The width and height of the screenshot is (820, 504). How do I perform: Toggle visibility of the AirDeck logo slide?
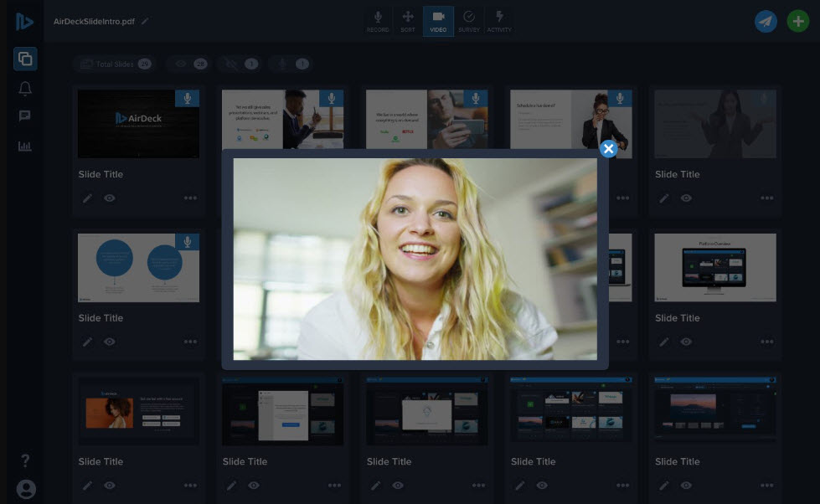[x=109, y=198]
